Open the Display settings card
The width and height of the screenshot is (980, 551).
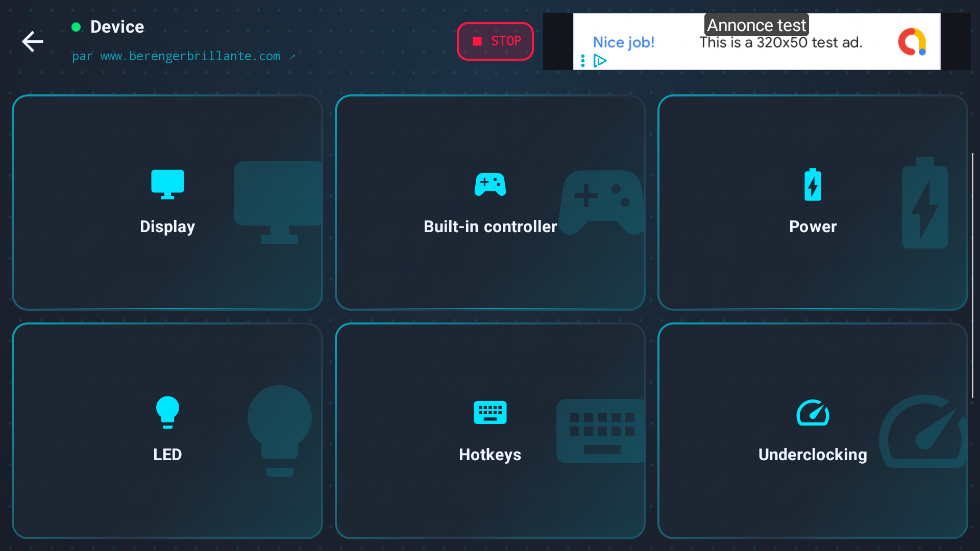[x=167, y=203]
